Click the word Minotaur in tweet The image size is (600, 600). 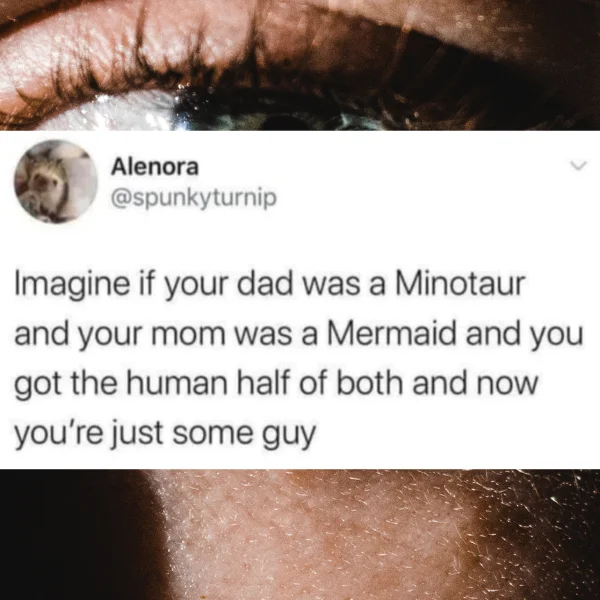[x=460, y=284]
